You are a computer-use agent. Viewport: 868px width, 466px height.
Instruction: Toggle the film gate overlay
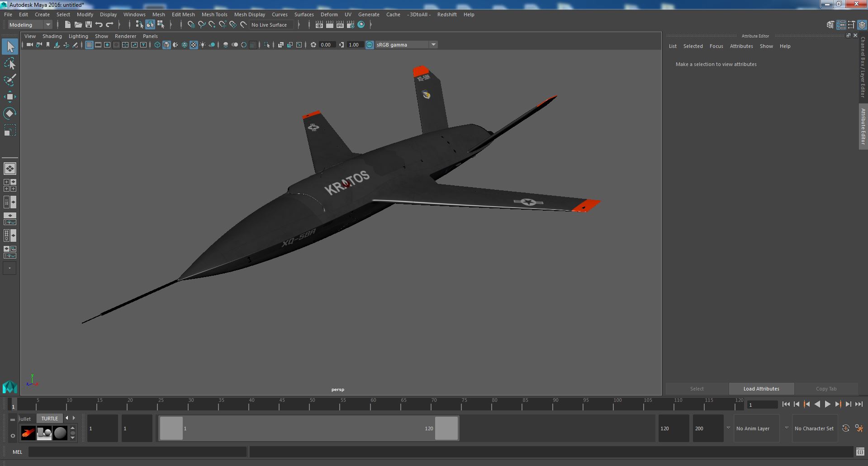tap(98, 45)
